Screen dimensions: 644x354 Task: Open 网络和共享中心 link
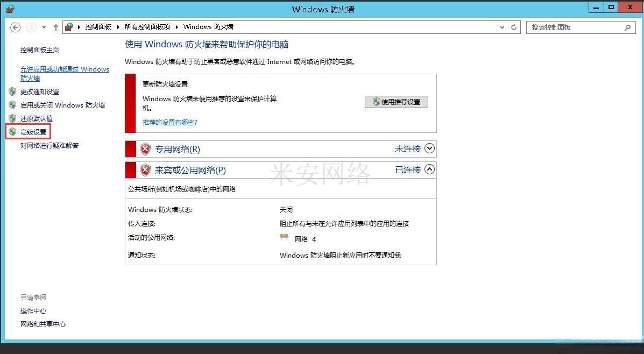[43, 324]
